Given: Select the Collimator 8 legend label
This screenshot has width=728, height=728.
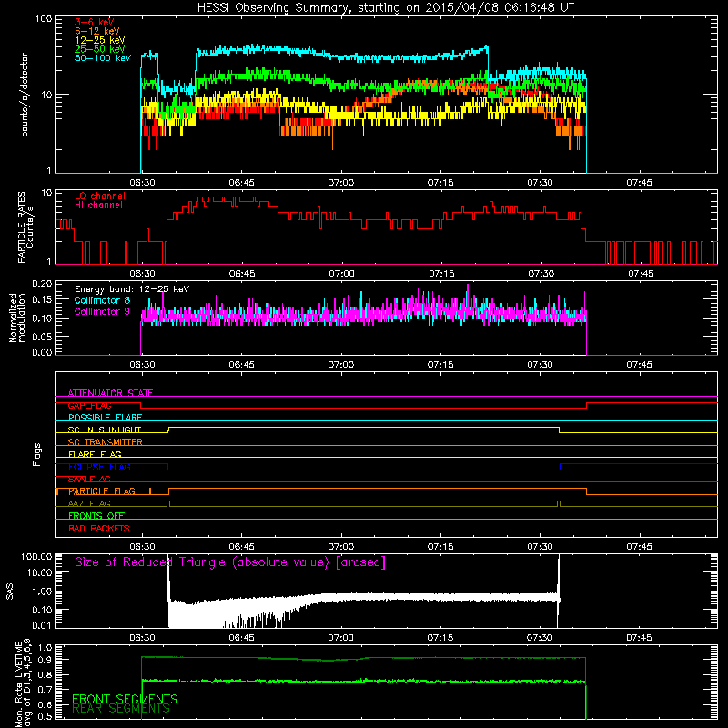Looking at the screenshot, I should 102,300.
